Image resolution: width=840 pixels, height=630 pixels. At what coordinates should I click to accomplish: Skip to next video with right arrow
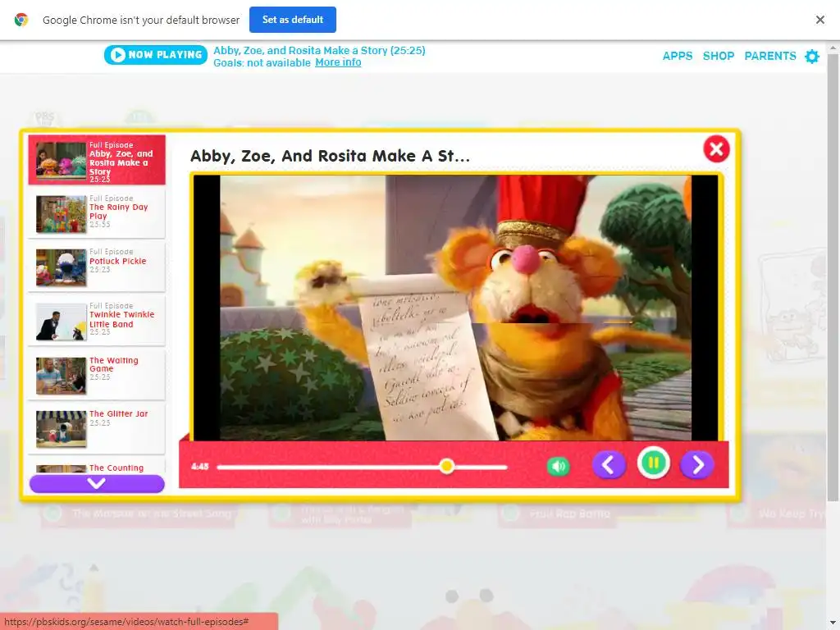697,464
